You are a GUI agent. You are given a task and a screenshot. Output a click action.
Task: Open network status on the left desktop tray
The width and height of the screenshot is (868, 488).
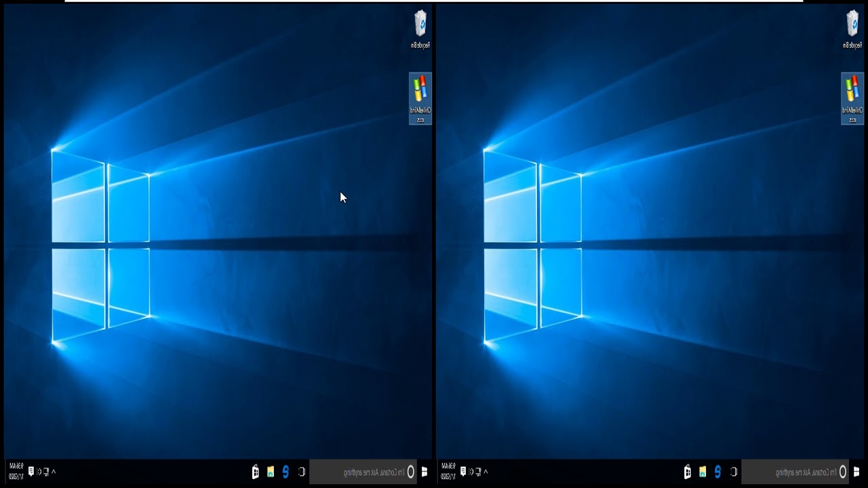pos(46,472)
